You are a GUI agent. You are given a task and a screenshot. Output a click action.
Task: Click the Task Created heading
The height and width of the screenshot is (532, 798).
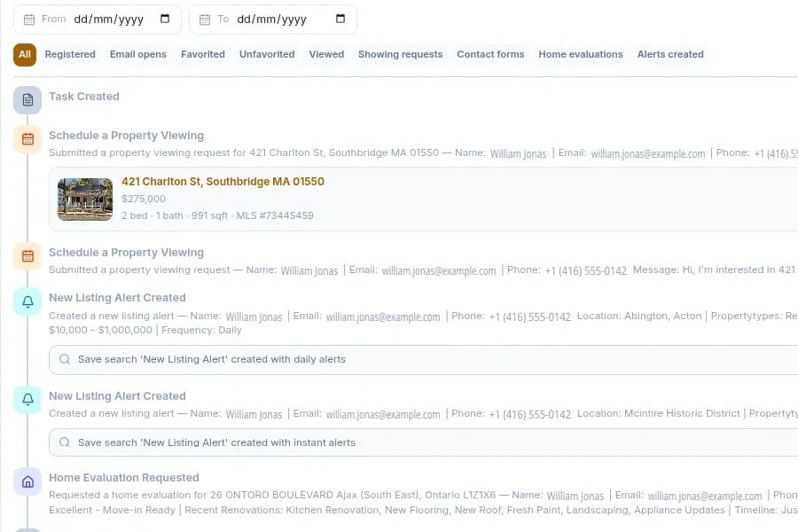(x=84, y=97)
